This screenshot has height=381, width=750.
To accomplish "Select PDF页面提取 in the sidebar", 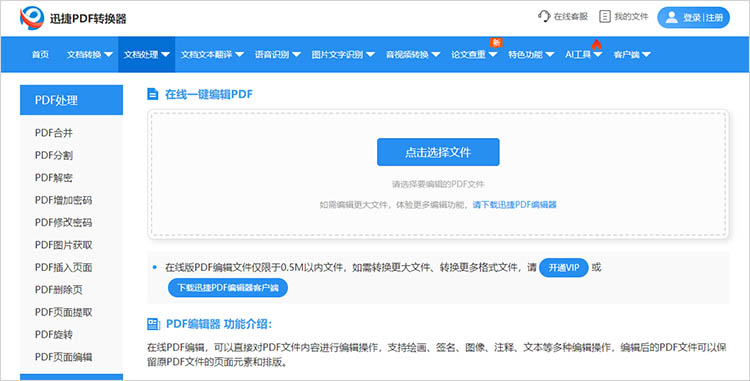I will click(x=63, y=312).
